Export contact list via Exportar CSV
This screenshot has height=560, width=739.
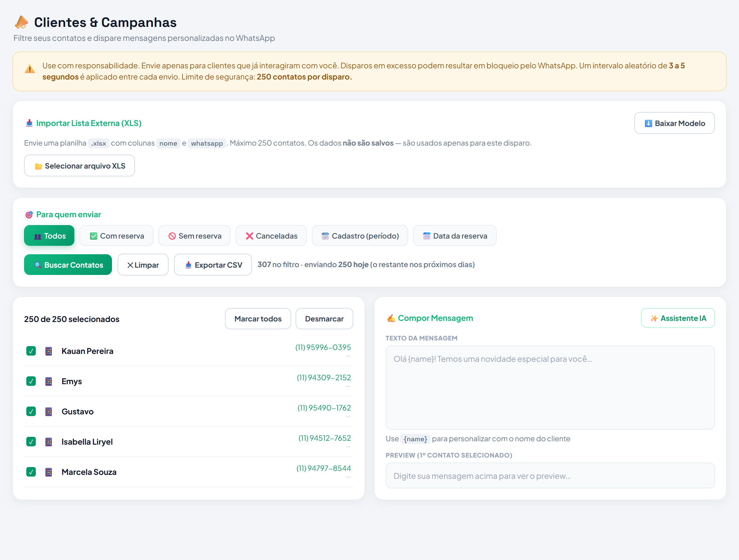[213, 265]
